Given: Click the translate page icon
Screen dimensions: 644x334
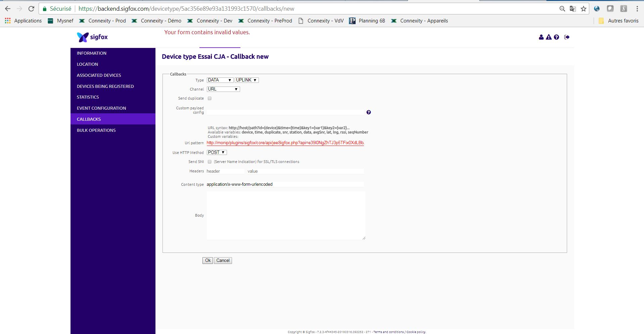Looking at the screenshot, I should pyautogui.click(x=573, y=9).
